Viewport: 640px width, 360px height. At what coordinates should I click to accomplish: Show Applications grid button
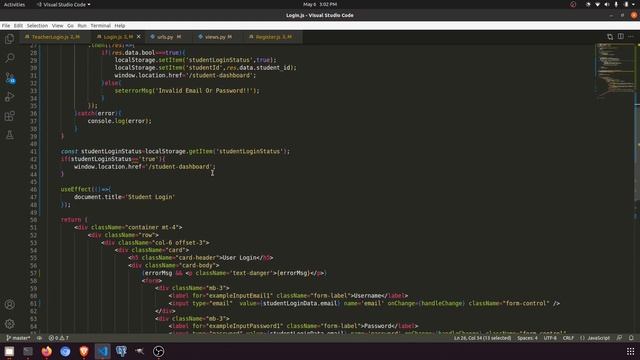tap(630, 351)
